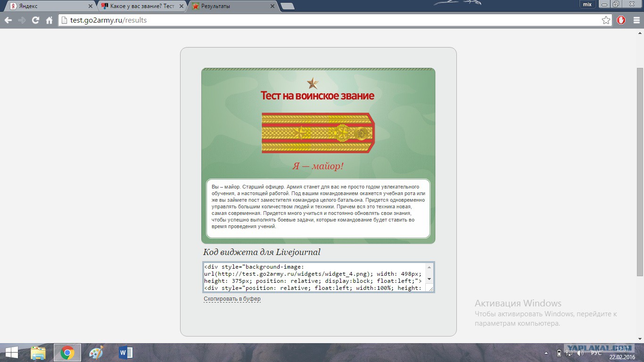Open Paint from the taskbar
644x362 pixels.
[x=96, y=353]
